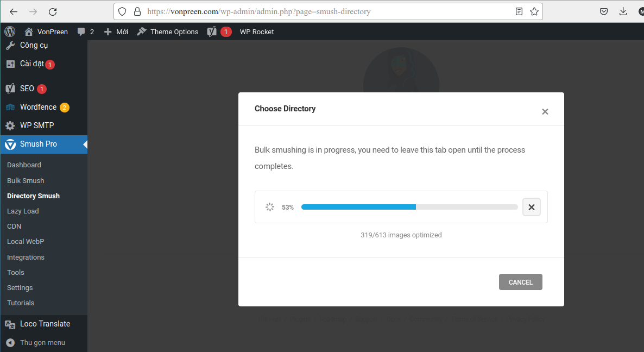The image size is (644, 352).
Task: Open Directory Smush submenu
Action: [33, 196]
